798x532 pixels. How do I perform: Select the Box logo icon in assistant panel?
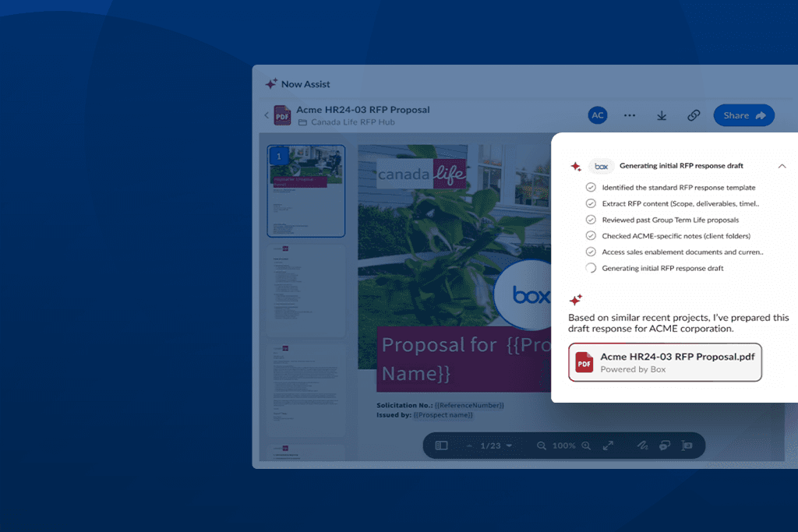point(601,166)
